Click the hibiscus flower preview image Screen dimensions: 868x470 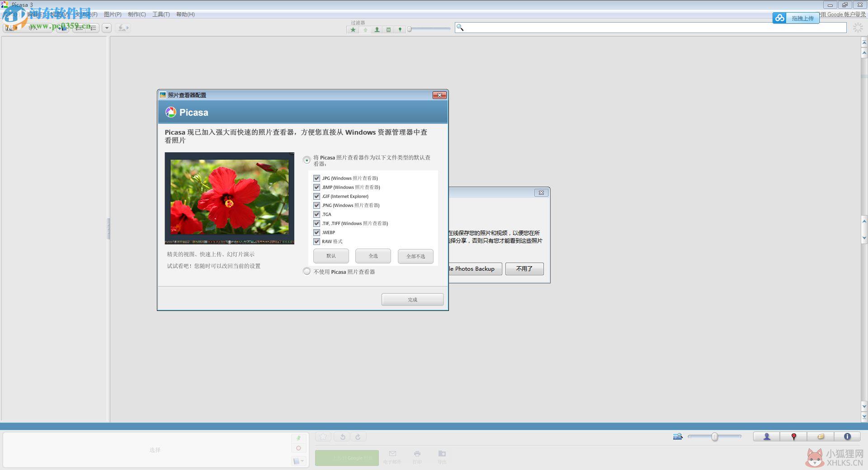point(229,198)
